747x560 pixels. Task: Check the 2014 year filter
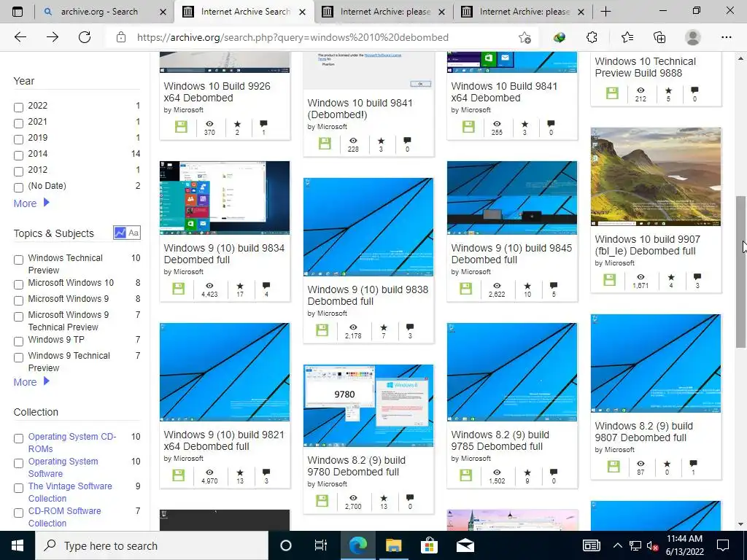18,155
